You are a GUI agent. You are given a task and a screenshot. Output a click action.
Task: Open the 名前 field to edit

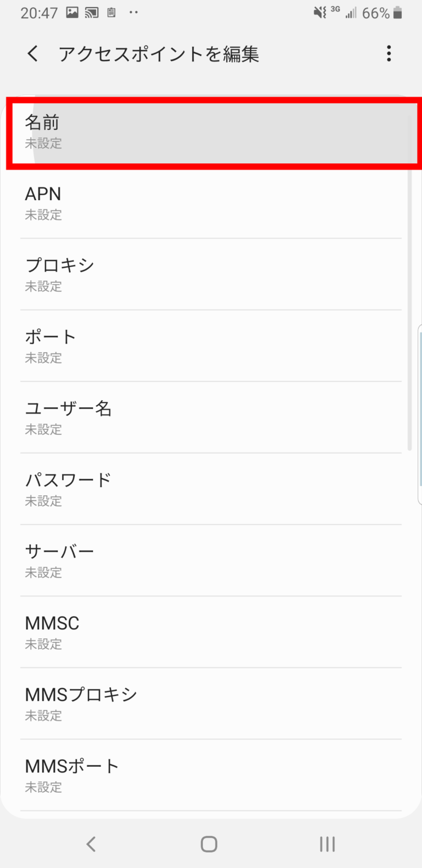tap(211, 132)
